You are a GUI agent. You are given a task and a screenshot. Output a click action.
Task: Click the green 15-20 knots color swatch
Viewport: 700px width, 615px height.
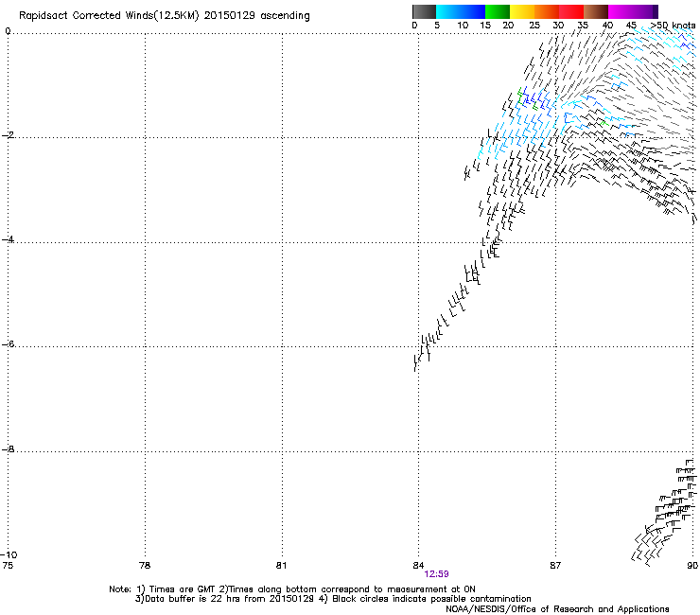coord(498,11)
